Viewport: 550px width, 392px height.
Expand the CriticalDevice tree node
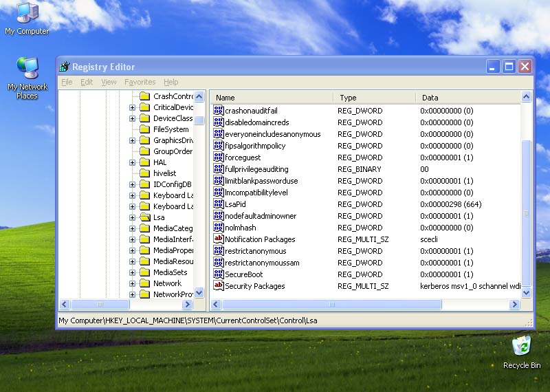(x=133, y=107)
